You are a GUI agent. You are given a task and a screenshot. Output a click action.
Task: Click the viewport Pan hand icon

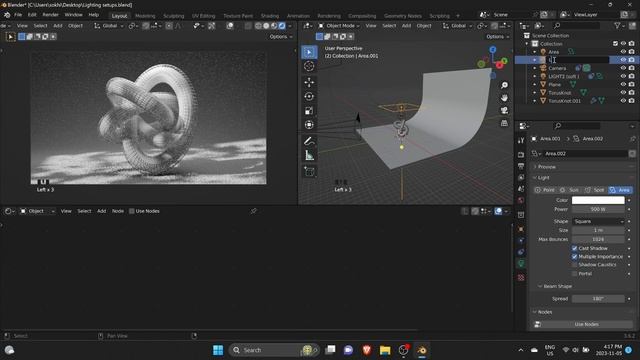pyautogui.click(x=504, y=98)
